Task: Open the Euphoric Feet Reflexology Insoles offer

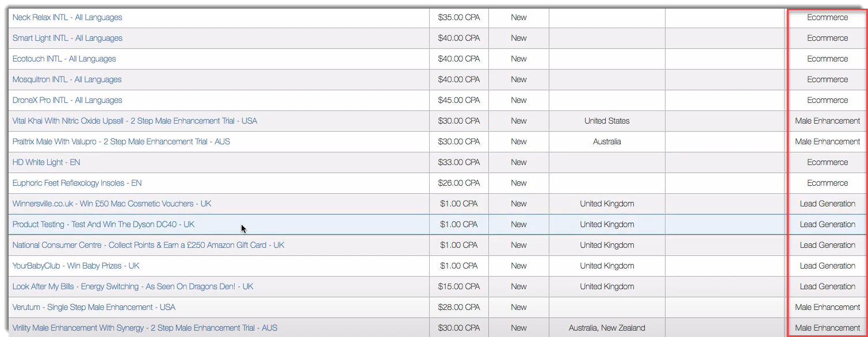Action: (x=77, y=183)
